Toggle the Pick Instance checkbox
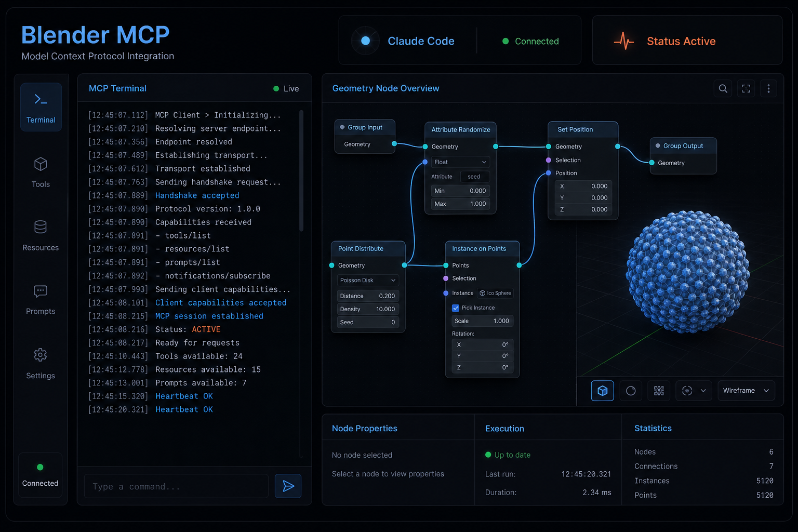Viewport: 798px width, 532px height. (456, 308)
